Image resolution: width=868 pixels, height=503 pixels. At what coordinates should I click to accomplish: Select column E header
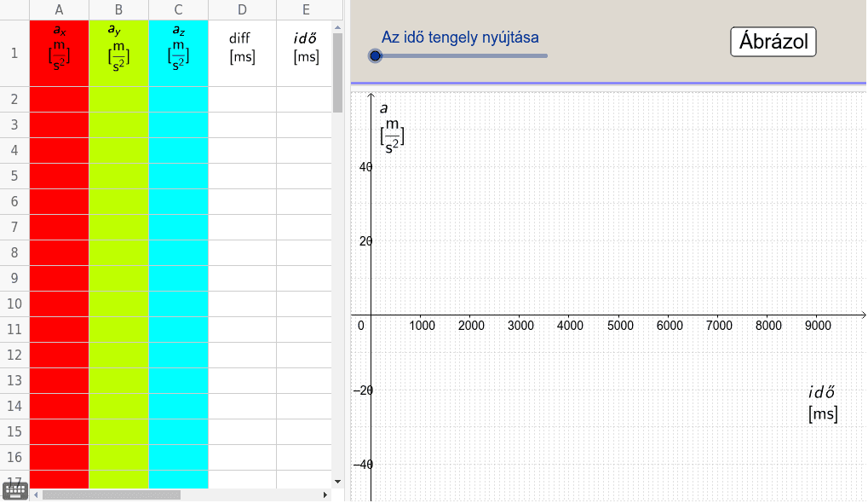305,9
